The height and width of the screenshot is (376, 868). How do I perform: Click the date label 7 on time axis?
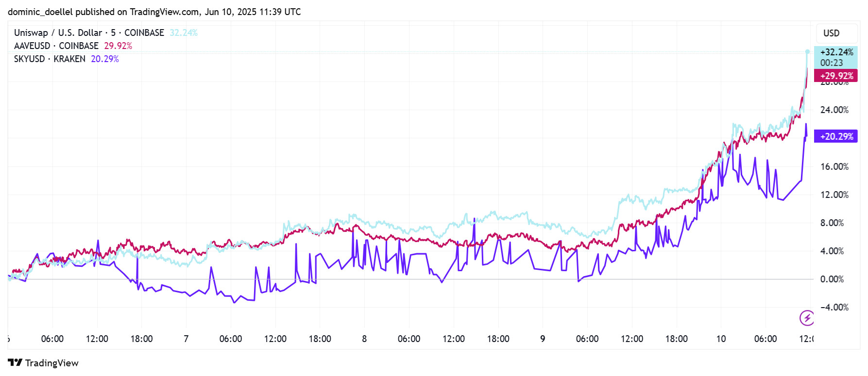(x=186, y=339)
